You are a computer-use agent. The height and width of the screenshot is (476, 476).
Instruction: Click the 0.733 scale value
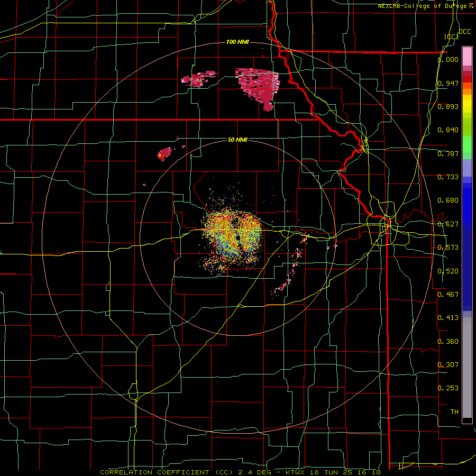pos(448,177)
